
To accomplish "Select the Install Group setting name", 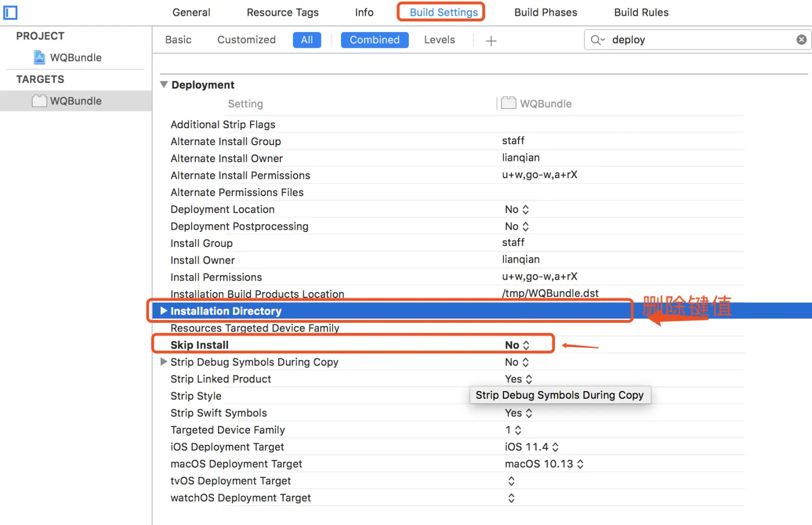I will tap(201, 243).
